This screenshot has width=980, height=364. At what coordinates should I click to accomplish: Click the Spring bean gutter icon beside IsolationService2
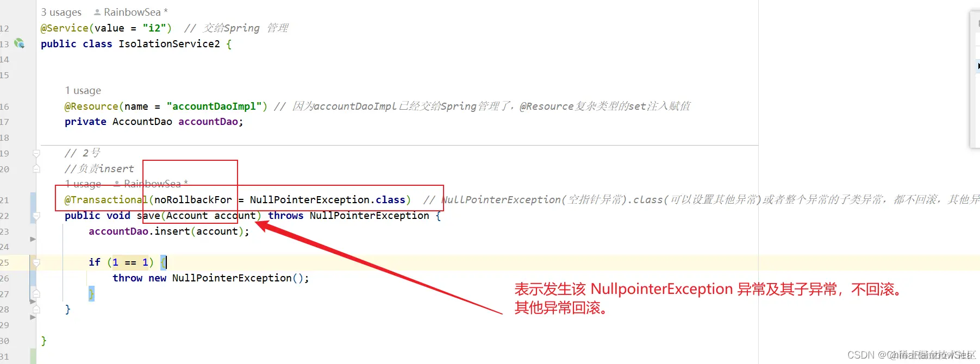pos(19,43)
